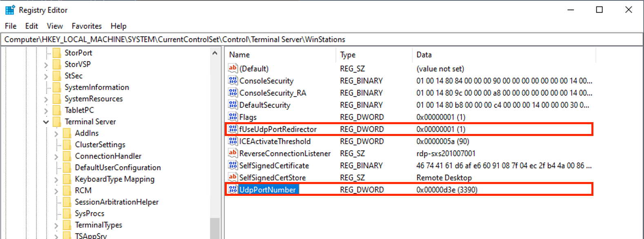Click the UdpPortNumber DWORD value icon

point(233,189)
